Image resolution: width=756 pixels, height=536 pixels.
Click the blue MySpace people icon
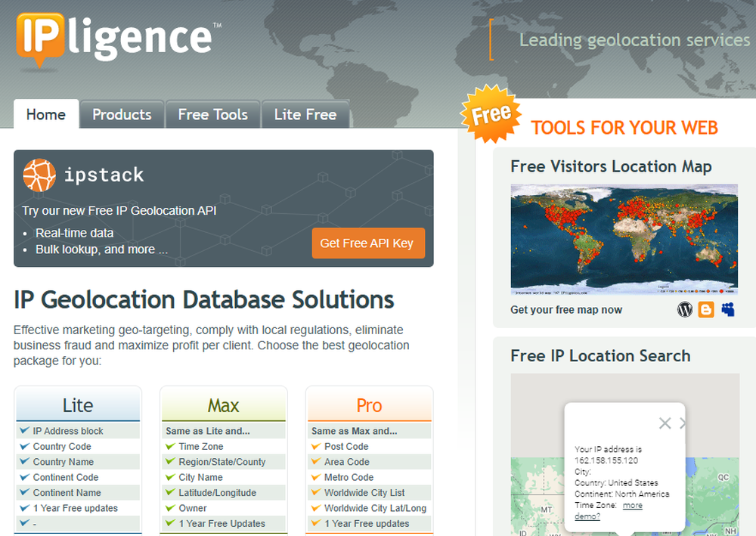coord(728,309)
